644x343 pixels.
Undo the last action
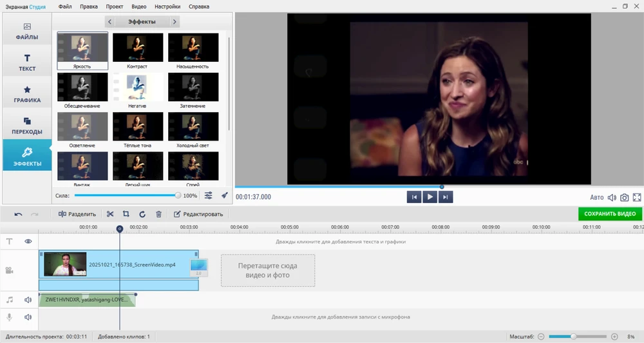(x=18, y=214)
